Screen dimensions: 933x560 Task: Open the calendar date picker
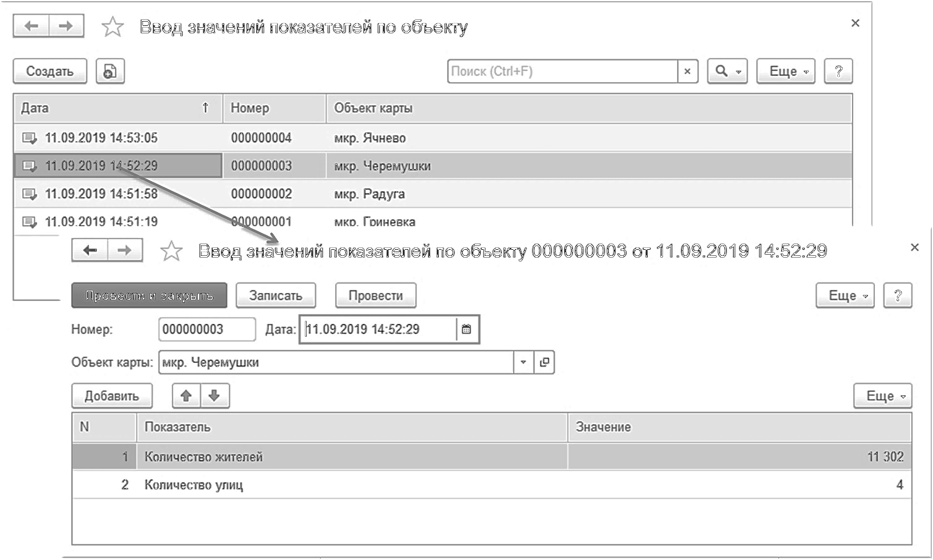pyautogui.click(x=467, y=329)
